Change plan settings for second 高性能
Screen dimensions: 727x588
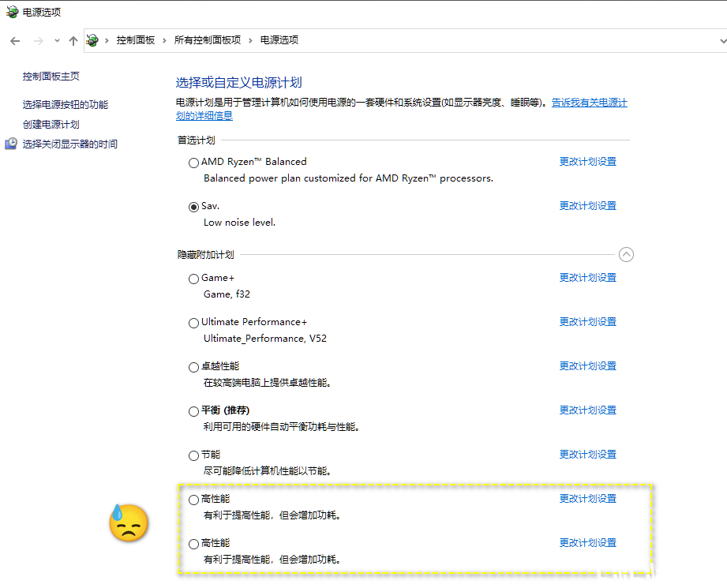click(588, 542)
